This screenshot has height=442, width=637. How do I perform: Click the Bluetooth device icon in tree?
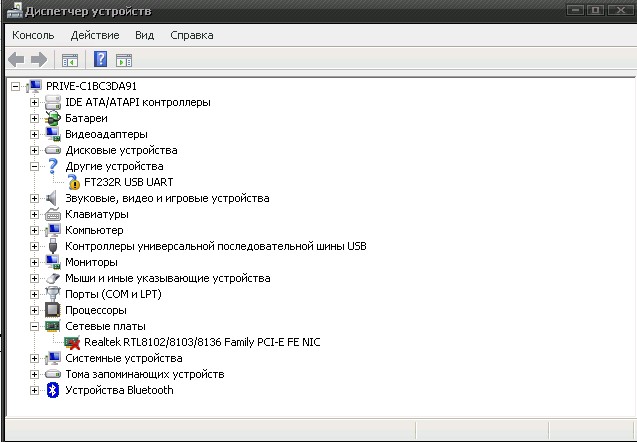53,390
